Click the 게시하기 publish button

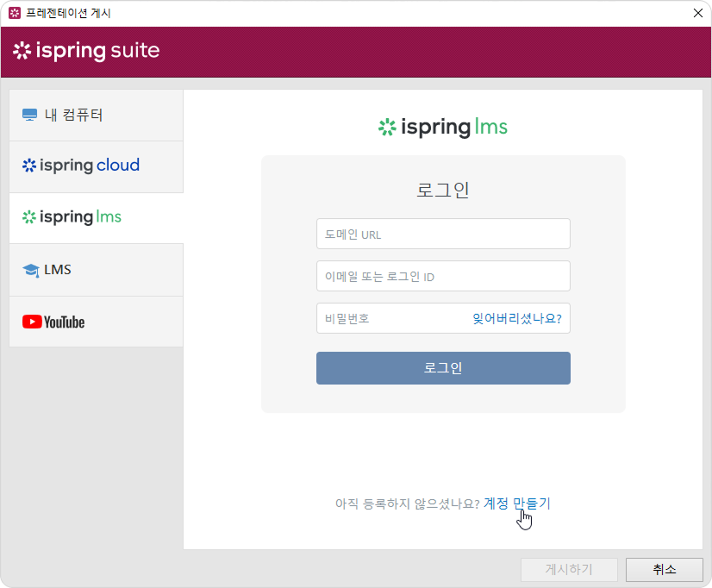(569, 570)
